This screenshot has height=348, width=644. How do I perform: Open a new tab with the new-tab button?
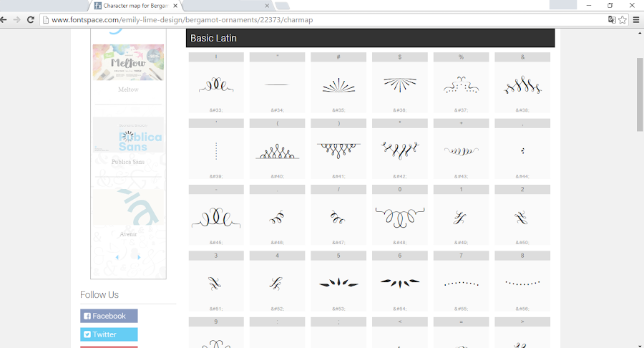282,6
